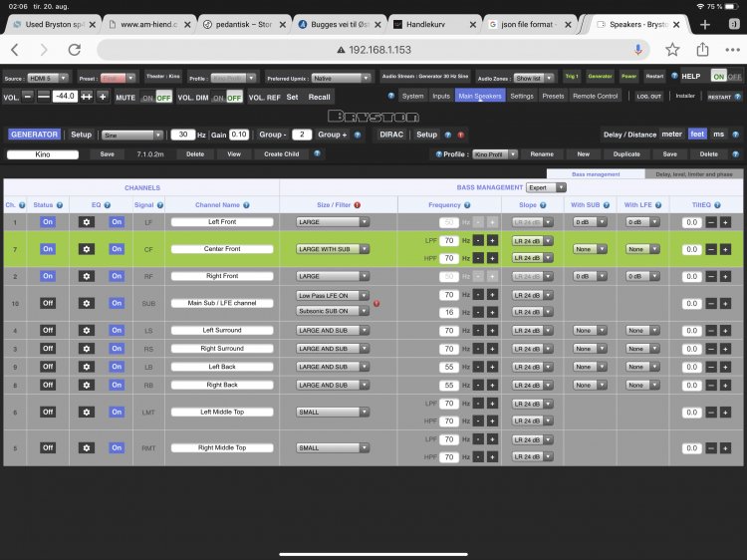Screen dimensions: 747x560
Task: Open Preferred Upmix Native dropdown
Action: (x=341, y=78)
